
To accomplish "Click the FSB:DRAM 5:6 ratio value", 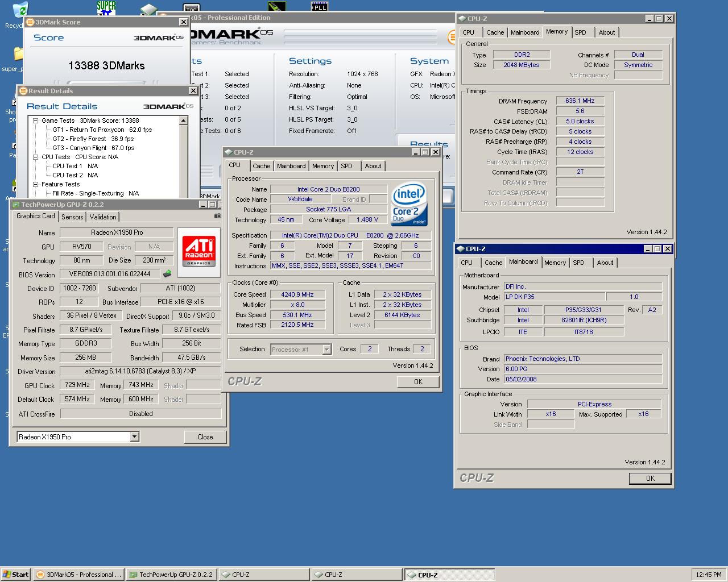I will pos(580,111).
